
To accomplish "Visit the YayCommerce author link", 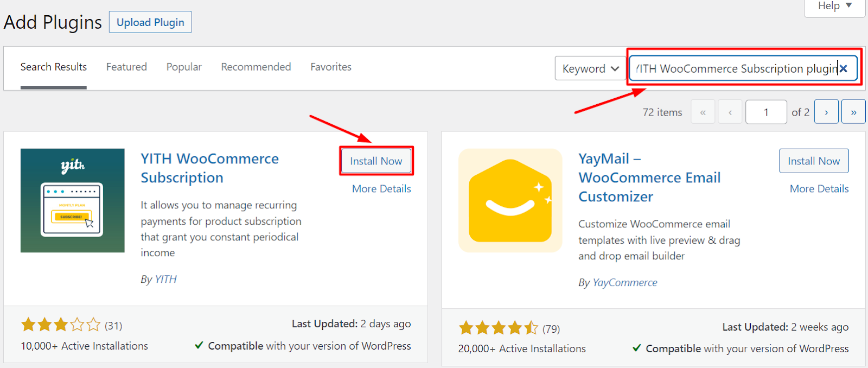I will tap(625, 283).
